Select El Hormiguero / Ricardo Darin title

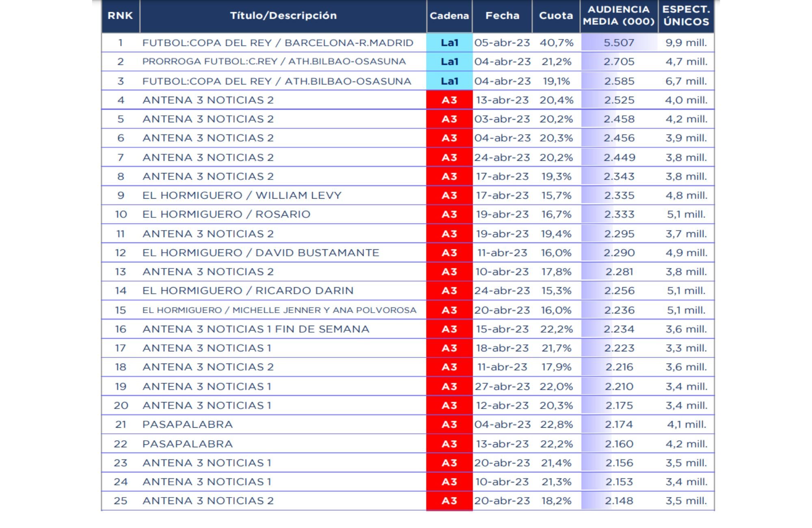click(x=248, y=291)
